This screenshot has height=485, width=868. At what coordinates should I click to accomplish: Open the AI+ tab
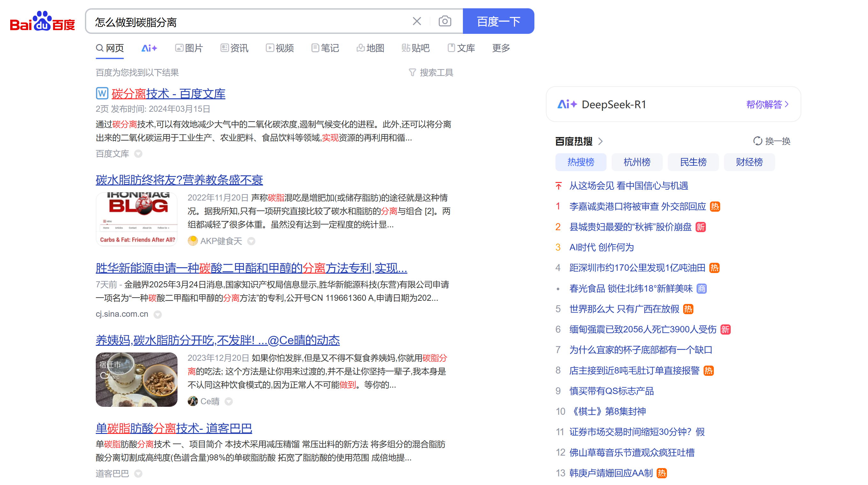coord(149,48)
